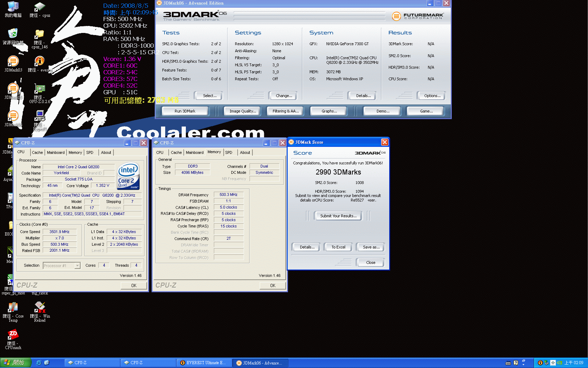Click the Safely Remove Hardware tray icon
This screenshot has width=588, height=368.
(546, 363)
